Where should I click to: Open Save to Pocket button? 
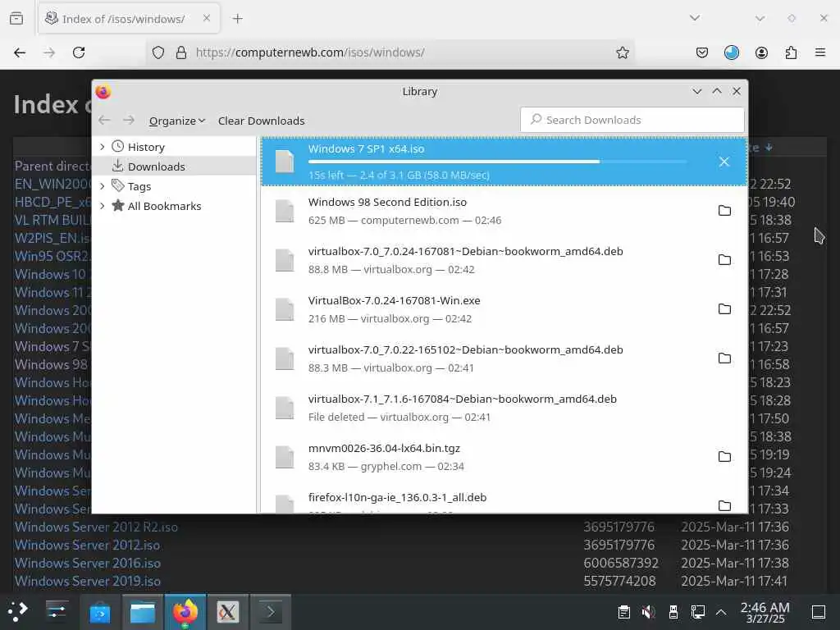pos(702,52)
